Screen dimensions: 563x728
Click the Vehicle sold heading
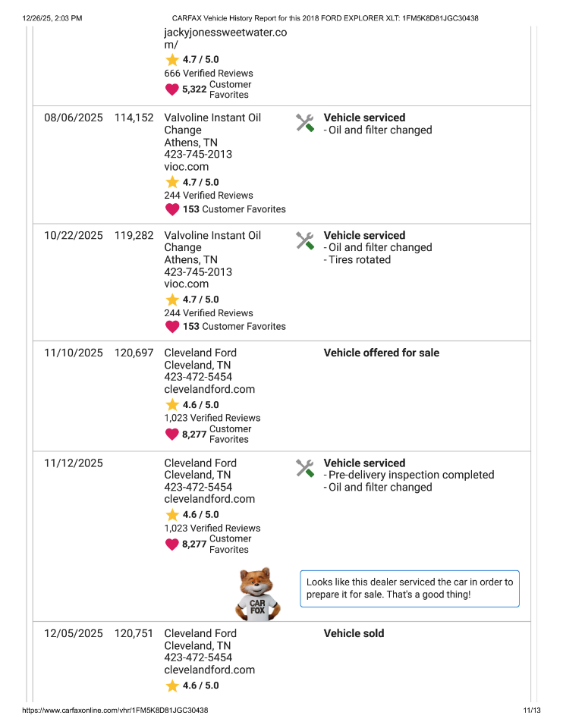coord(354,633)
